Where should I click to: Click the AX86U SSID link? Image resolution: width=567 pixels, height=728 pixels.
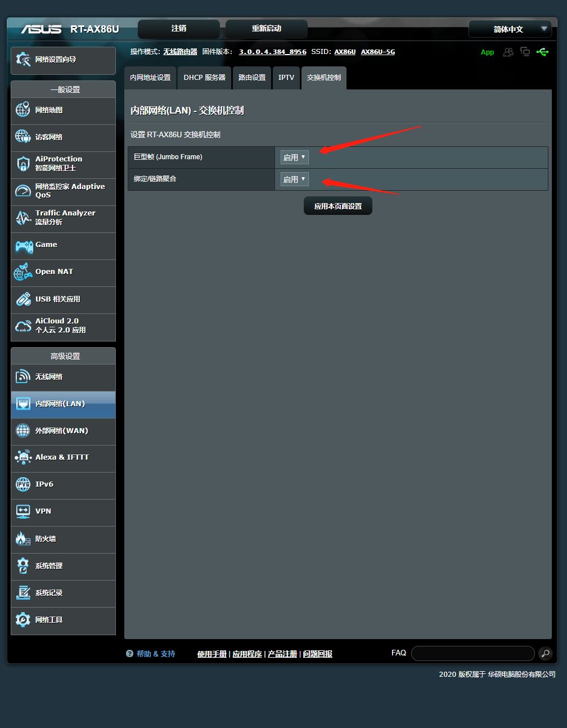click(x=345, y=52)
